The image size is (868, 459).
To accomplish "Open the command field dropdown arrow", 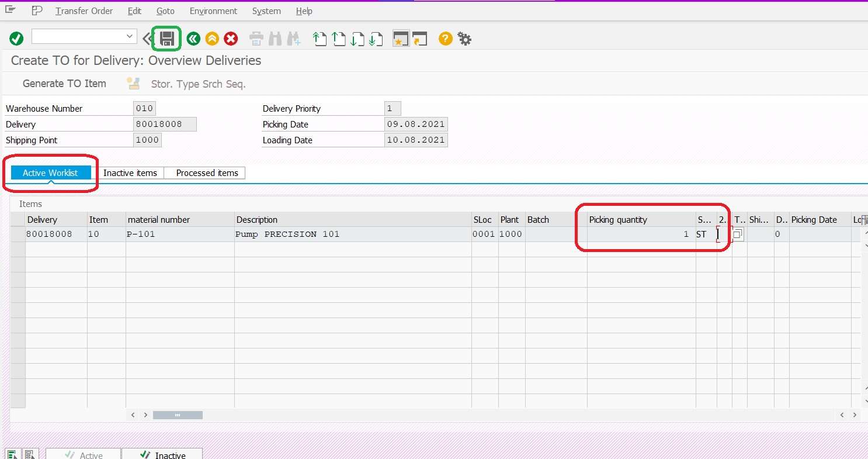I will (130, 36).
